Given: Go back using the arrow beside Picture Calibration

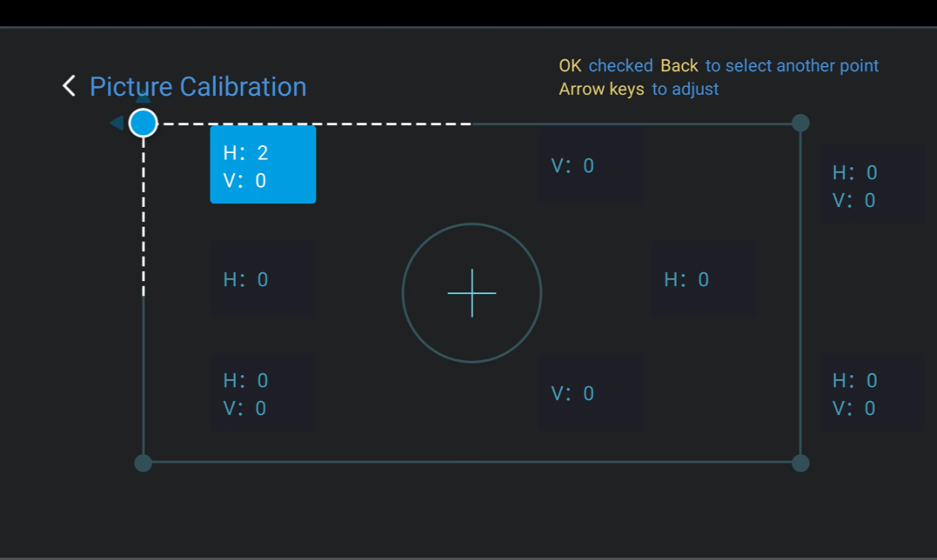Looking at the screenshot, I should pos(69,86).
